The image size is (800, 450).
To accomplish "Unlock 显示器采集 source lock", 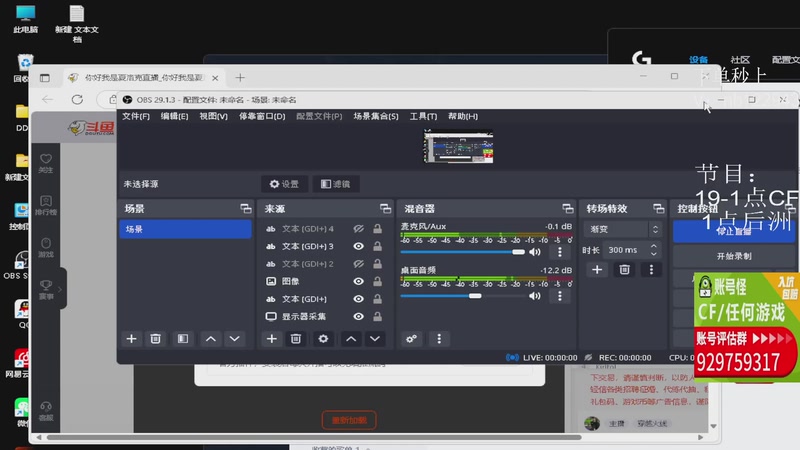I will click(378, 316).
